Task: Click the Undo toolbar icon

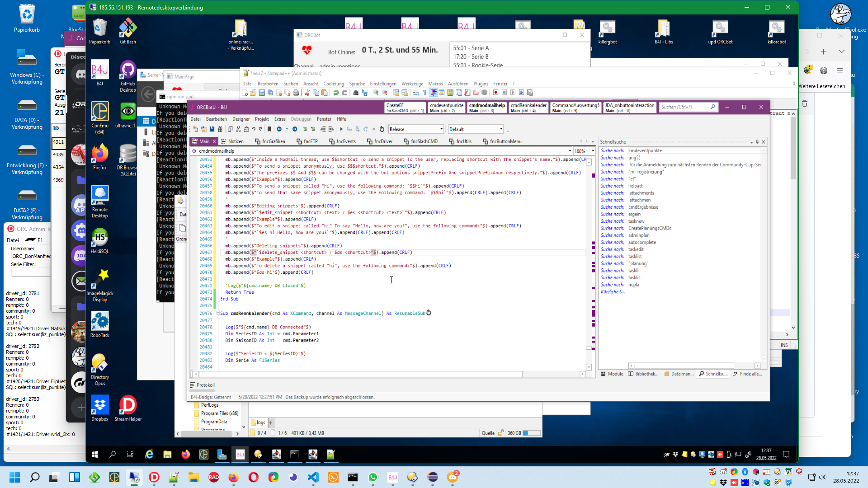Action: coord(254,129)
